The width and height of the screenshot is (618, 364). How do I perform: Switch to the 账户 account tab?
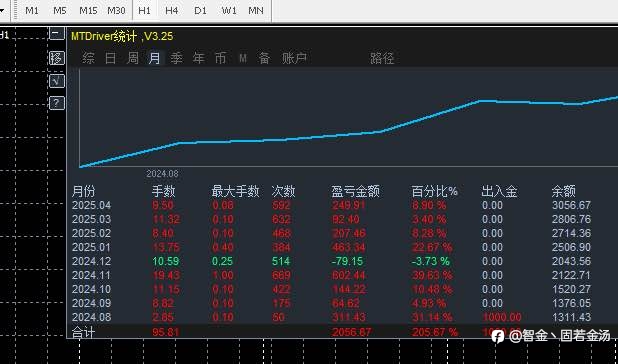294,59
